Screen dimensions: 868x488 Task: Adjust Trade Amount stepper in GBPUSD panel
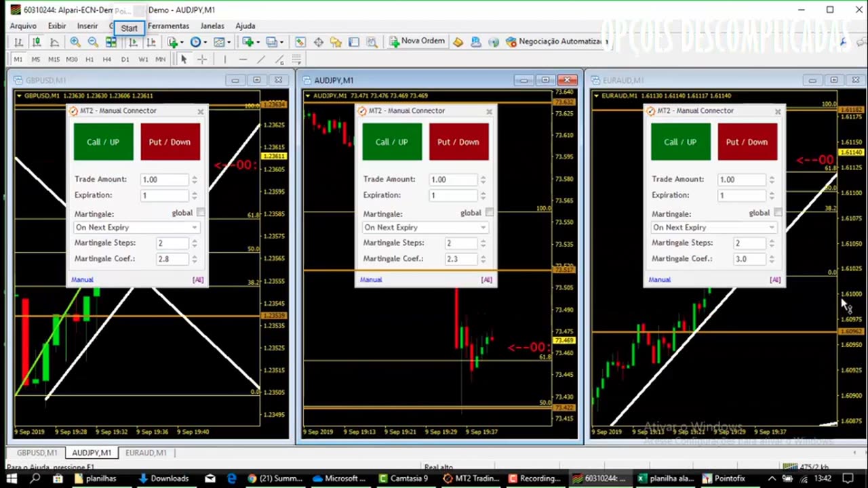click(195, 180)
